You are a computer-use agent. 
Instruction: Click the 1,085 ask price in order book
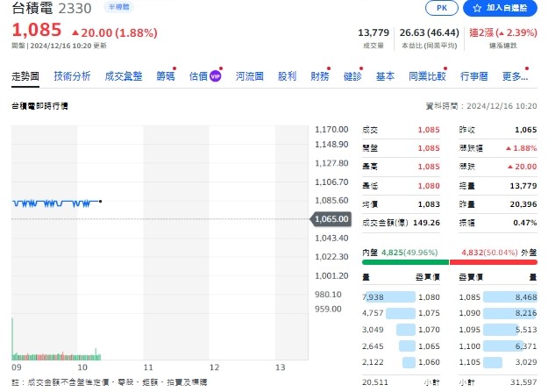point(470,297)
